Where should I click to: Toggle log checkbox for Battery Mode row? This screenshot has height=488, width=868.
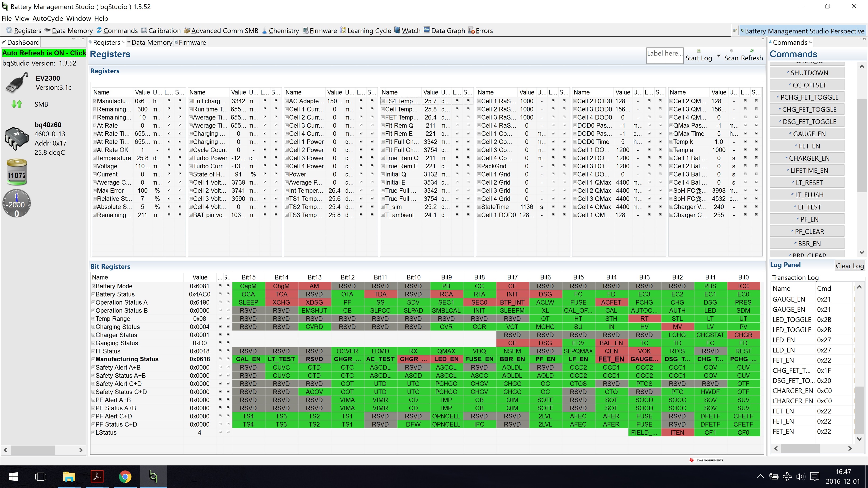click(x=220, y=286)
